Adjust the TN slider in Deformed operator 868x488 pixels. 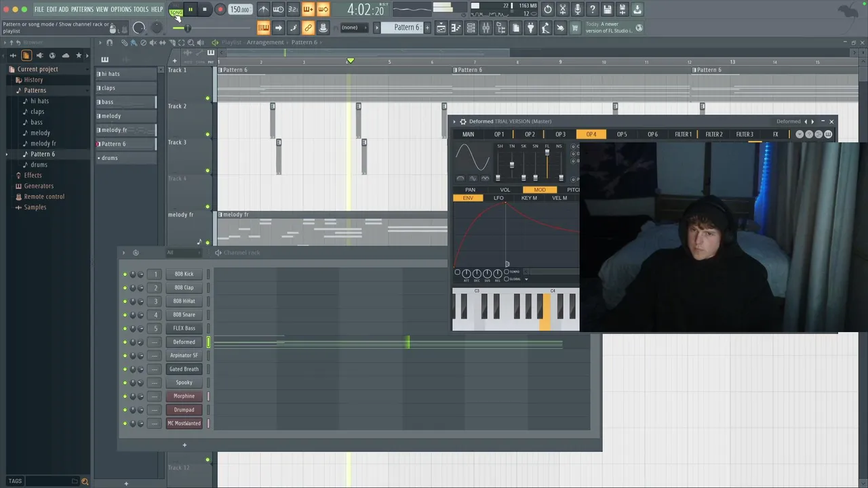(x=512, y=165)
